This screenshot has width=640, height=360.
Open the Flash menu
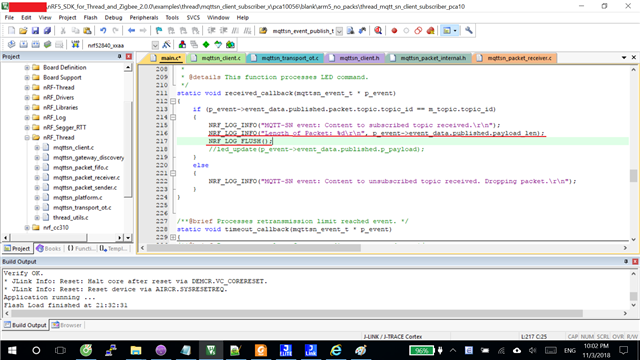(x=90, y=18)
